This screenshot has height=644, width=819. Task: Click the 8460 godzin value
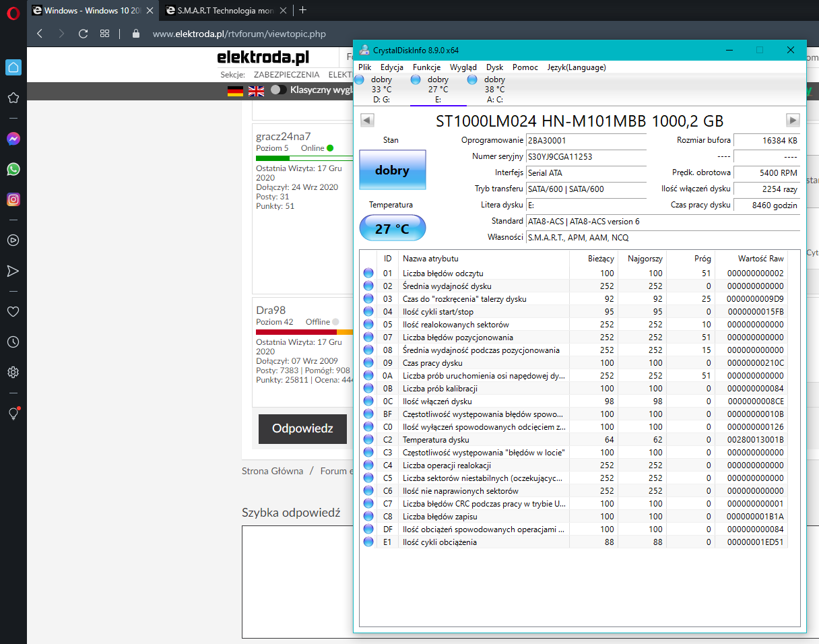pyautogui.click(x=766, y=205)
